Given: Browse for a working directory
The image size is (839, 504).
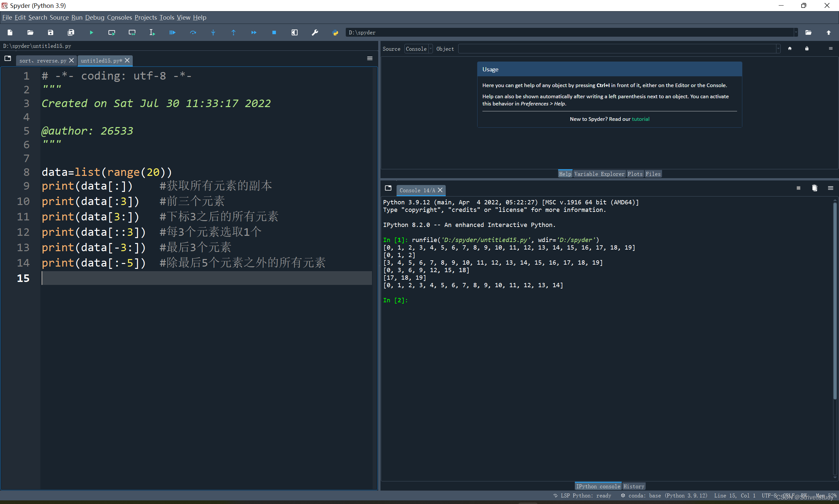Looking at the screenshot, I should [808, 32].
